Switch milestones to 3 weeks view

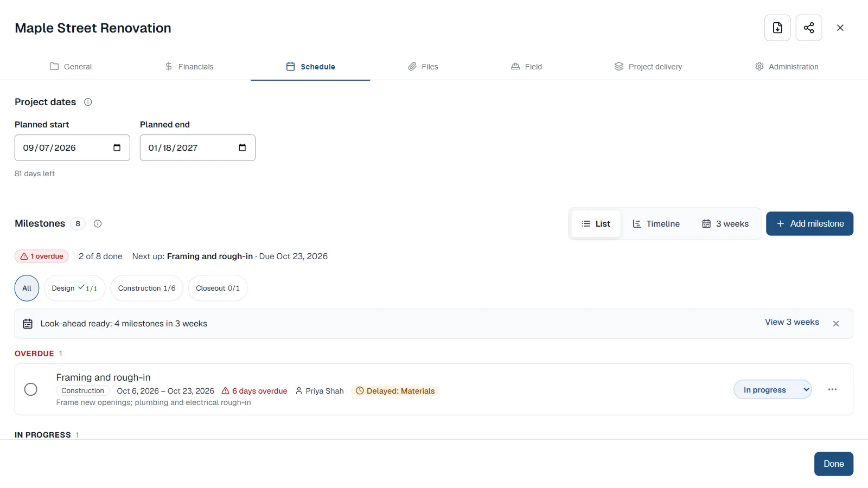pos(725,224)
